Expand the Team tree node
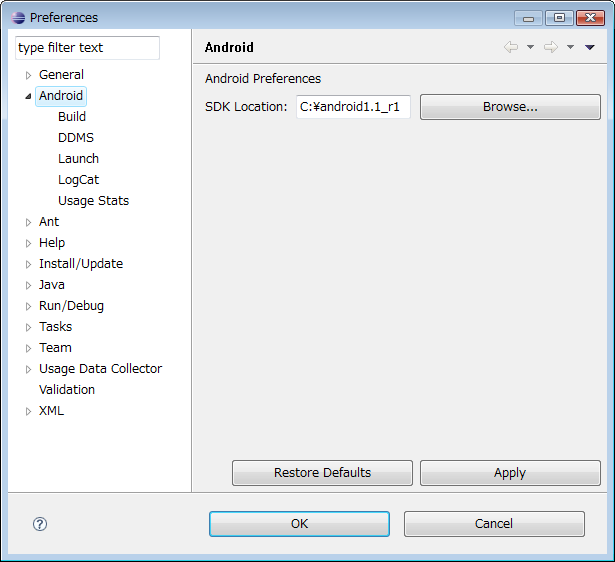Screen dimensions: 615x562 point(28,348)
